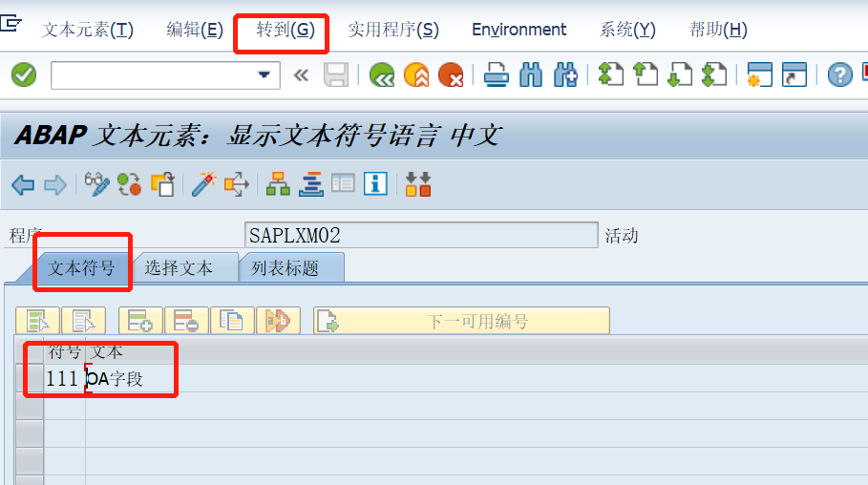Create a New Session window icon
Viewport: 868px width, 485px height.
pyautogui.click(x=759, y=74)
